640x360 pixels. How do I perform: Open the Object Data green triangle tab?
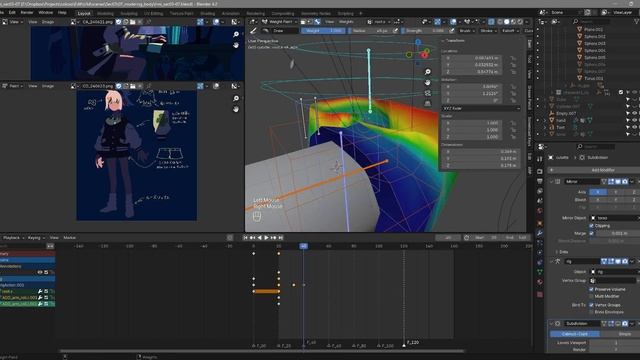[540, 272]
